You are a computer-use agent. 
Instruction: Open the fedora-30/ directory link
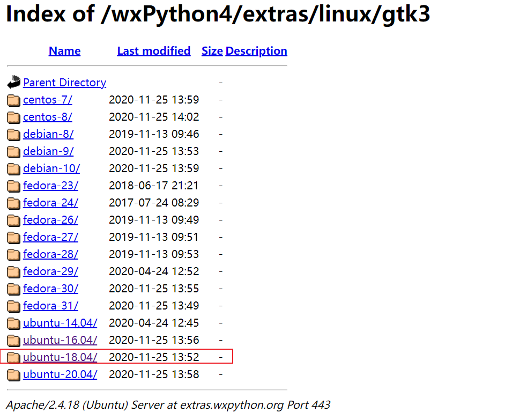click(x=50, y=289)
